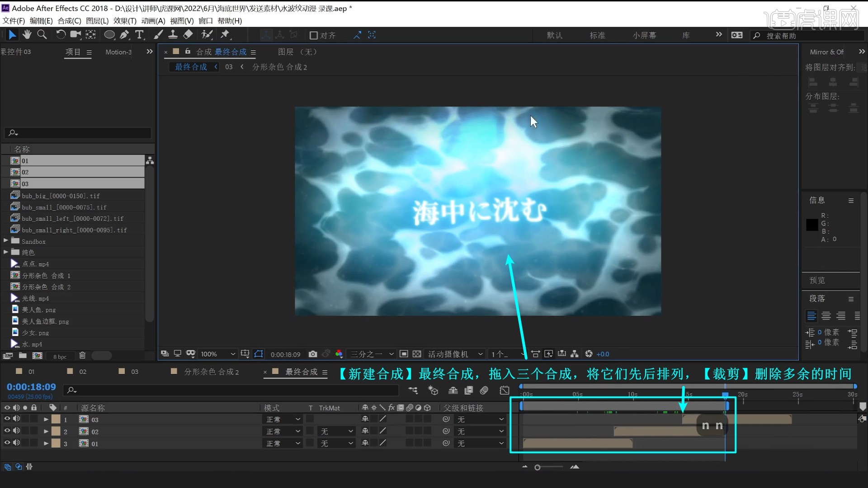The width and height of the screenshot is (868, 488).
Task: Create a new folder in Project panel
Action: (x=23, y=356)
